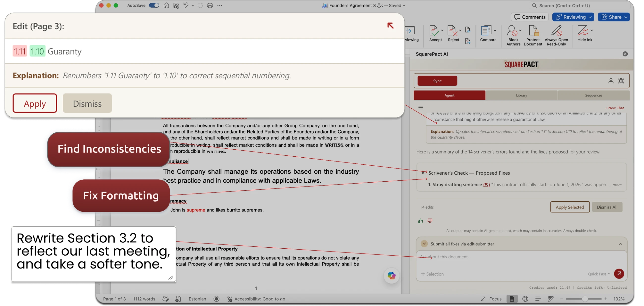Enter Focus mode from status bar

(491, 299)
